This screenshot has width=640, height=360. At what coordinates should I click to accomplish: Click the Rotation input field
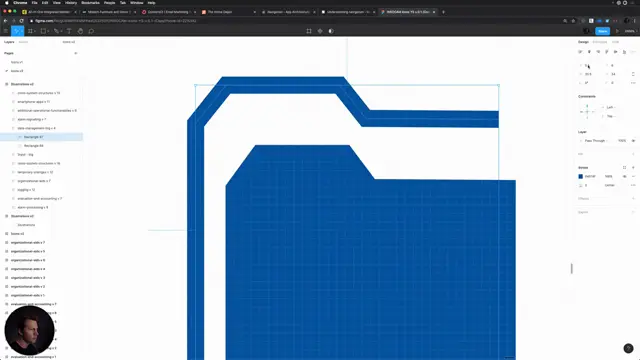pyautogui.click(x=591, y=83)
